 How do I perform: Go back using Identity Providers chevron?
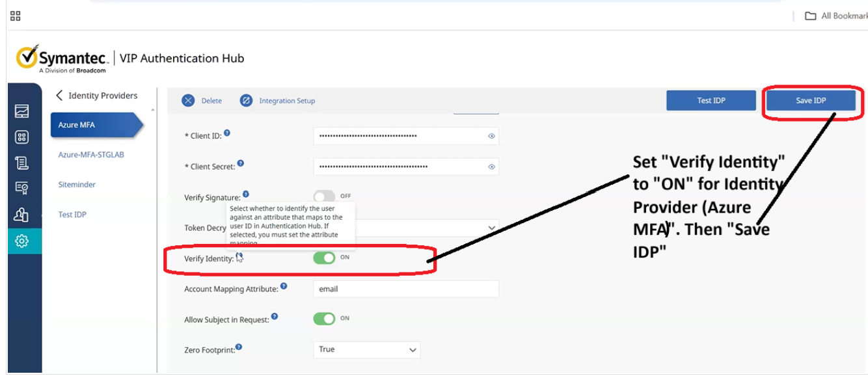click(x=59, y=96)
